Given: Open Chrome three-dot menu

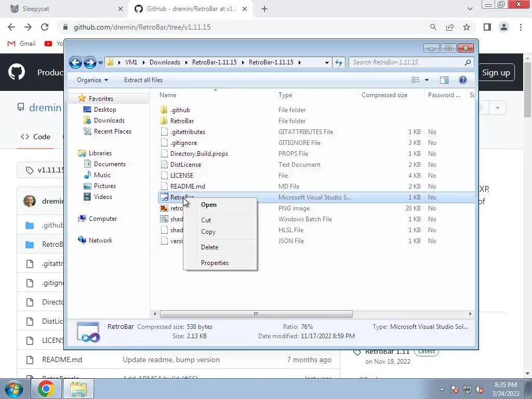Looking at the screenshot, I should (521, 27).
